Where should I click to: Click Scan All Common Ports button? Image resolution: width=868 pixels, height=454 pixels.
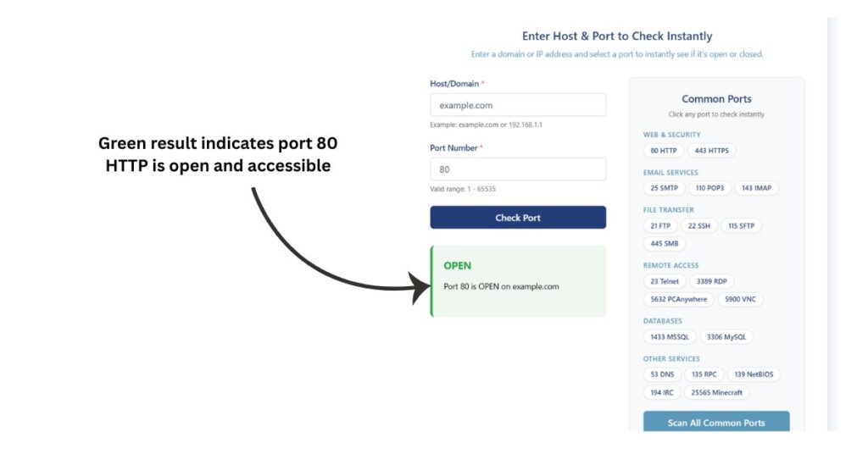click(716, 422)
